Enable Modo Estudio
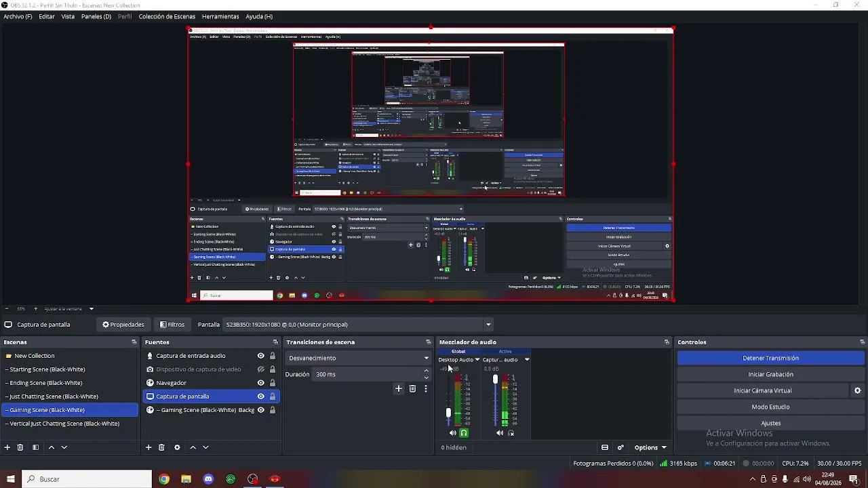868x488 pixels. point(770,407)
